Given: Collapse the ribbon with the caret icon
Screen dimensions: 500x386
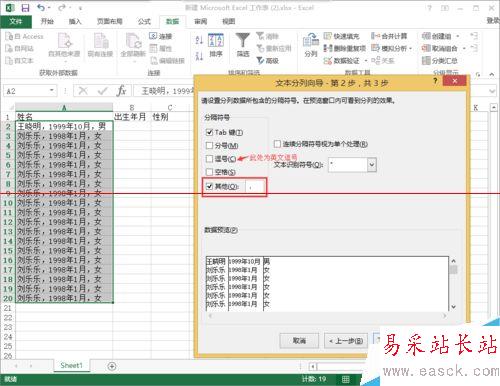Looking at the screenshot, I should [x=492, y=74].
